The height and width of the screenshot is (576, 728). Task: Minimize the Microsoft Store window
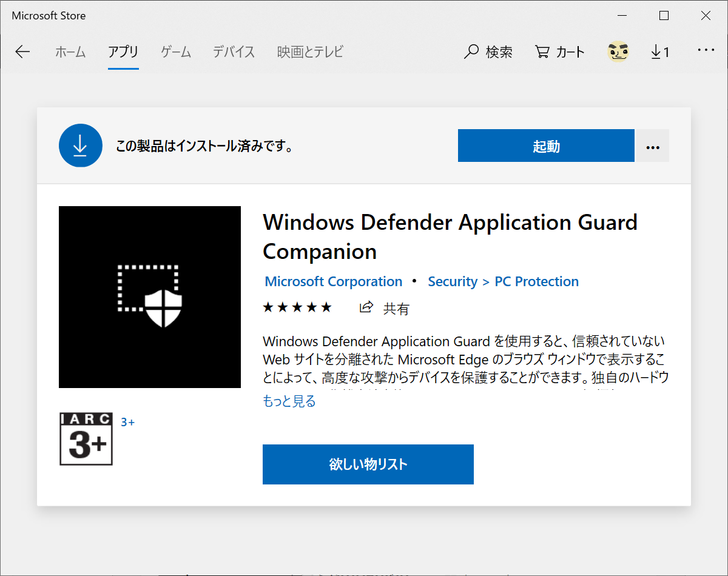tap(622, 16)
